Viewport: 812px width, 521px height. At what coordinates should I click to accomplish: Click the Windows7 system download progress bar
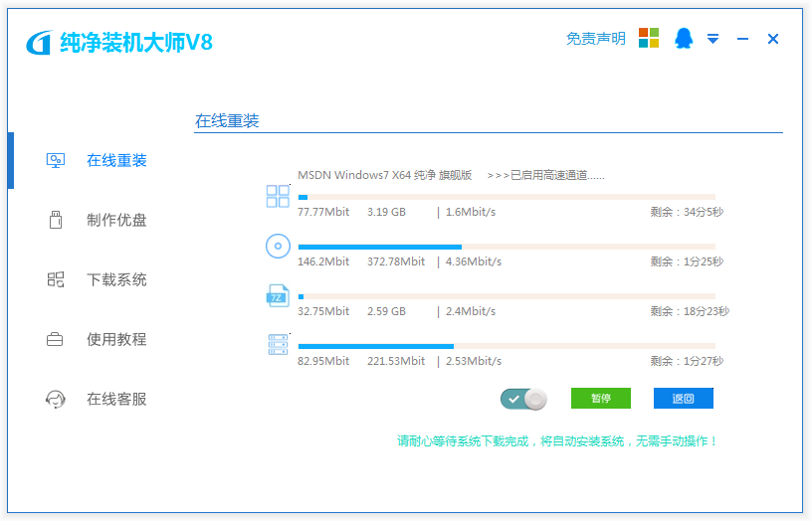[x=507, y=197]
